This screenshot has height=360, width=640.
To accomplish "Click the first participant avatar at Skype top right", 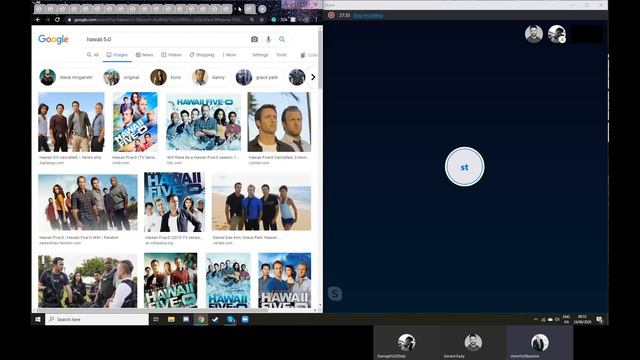I will (533, 34).
